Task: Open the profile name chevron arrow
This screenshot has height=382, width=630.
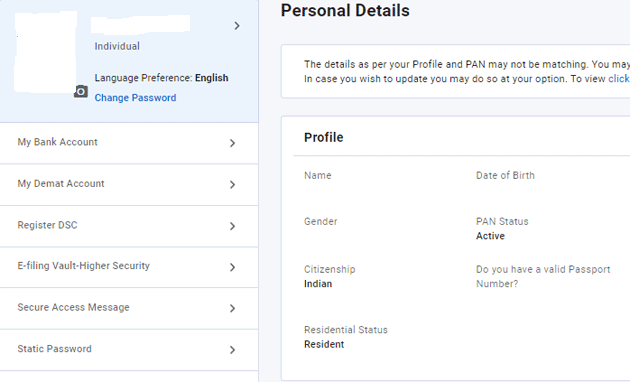Action: coord(237,26)
